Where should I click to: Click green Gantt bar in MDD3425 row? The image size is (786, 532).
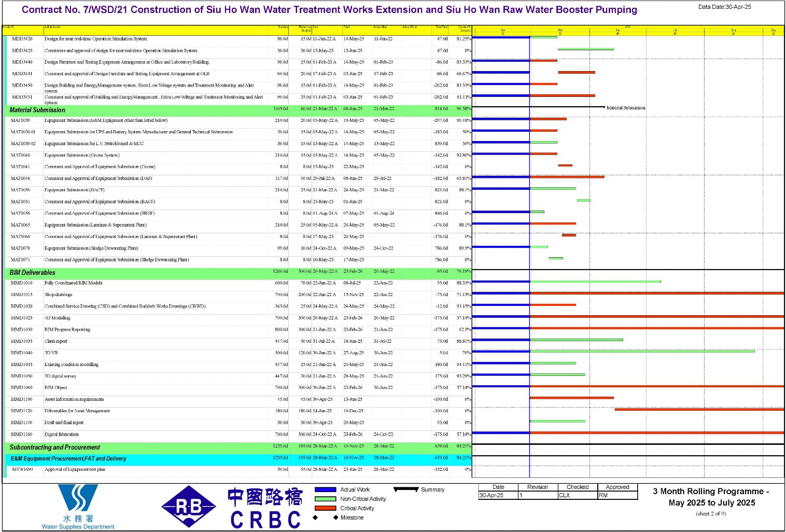tap(586, 49)
